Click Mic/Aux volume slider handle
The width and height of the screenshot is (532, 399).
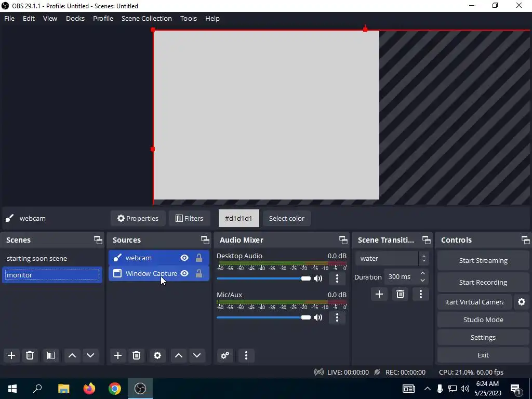[305, 317]
